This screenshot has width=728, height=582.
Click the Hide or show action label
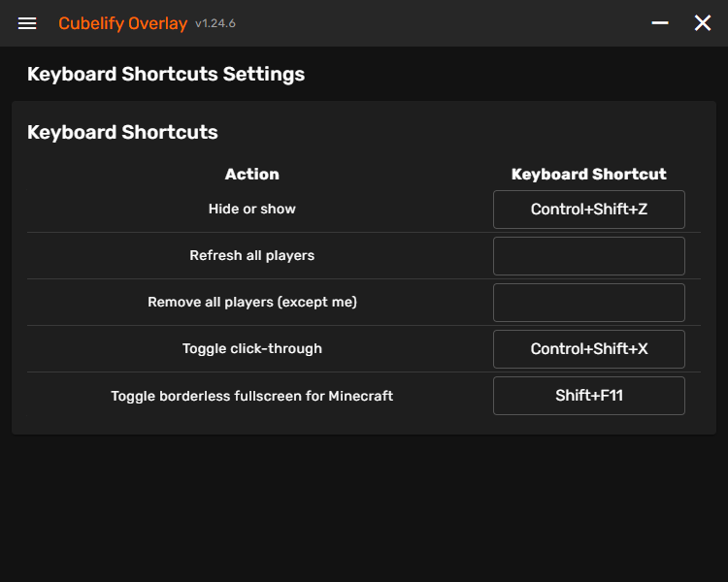[252, 210]
